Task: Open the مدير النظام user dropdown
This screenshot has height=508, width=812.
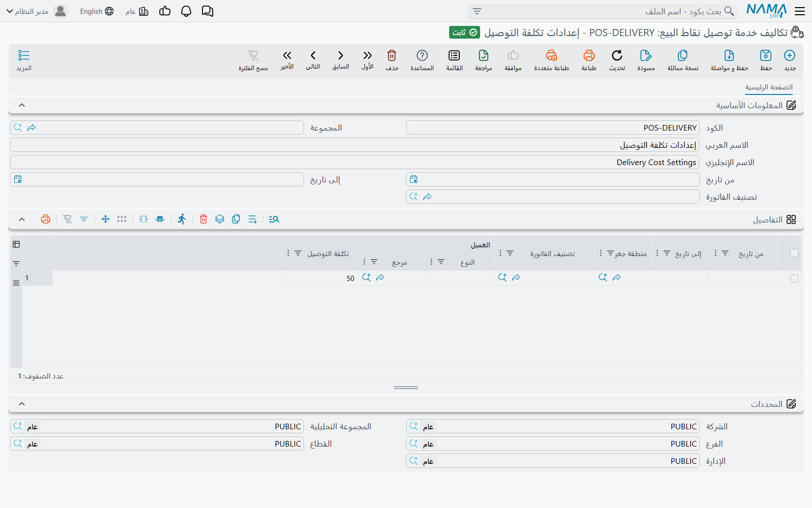Action: 36,11
